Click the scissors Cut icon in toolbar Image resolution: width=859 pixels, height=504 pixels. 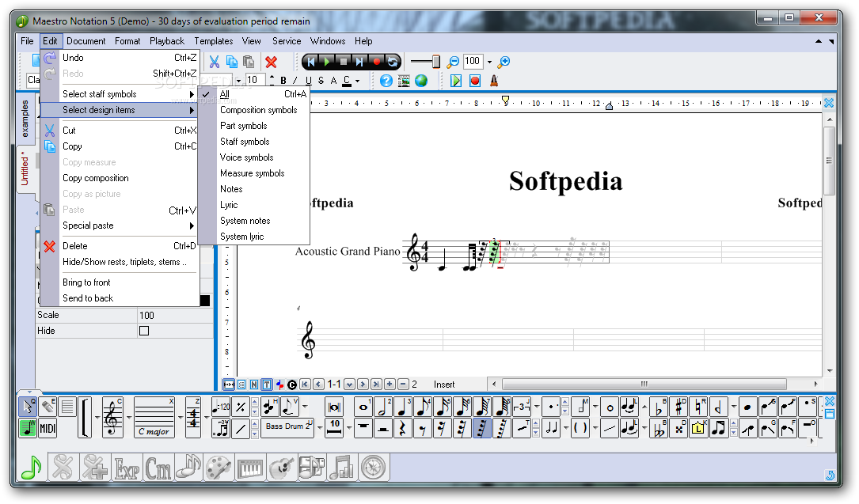[215, 62]
